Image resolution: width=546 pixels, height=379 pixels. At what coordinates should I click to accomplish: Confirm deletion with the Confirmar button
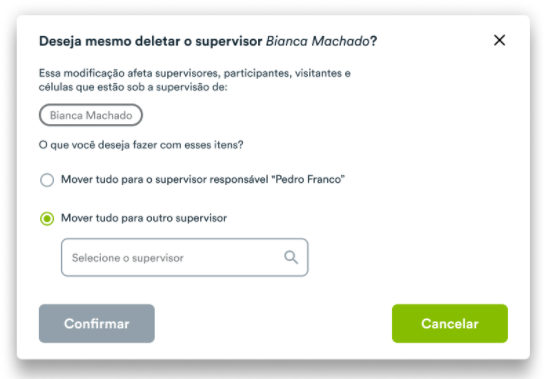97,324
